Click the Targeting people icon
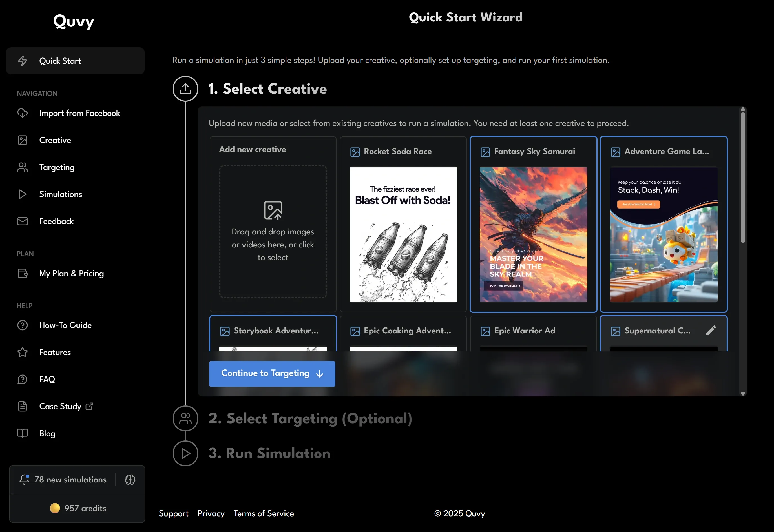 tap(22, 167)
